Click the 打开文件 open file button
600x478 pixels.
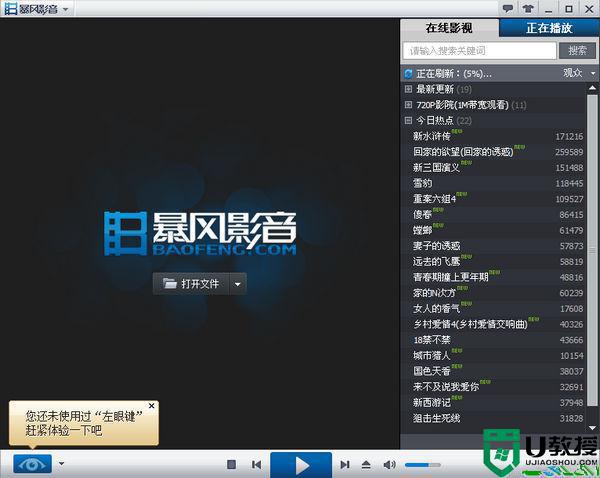click(x=191, y=284)
